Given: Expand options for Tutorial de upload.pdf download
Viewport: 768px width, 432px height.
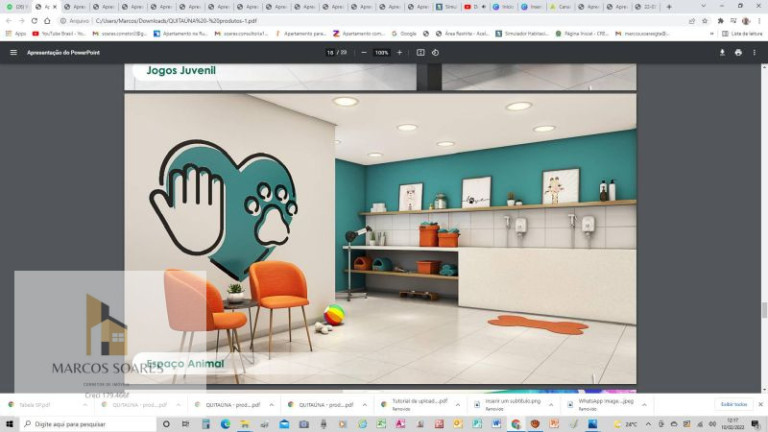Looking at the screenshot, I should click(457, 405).
